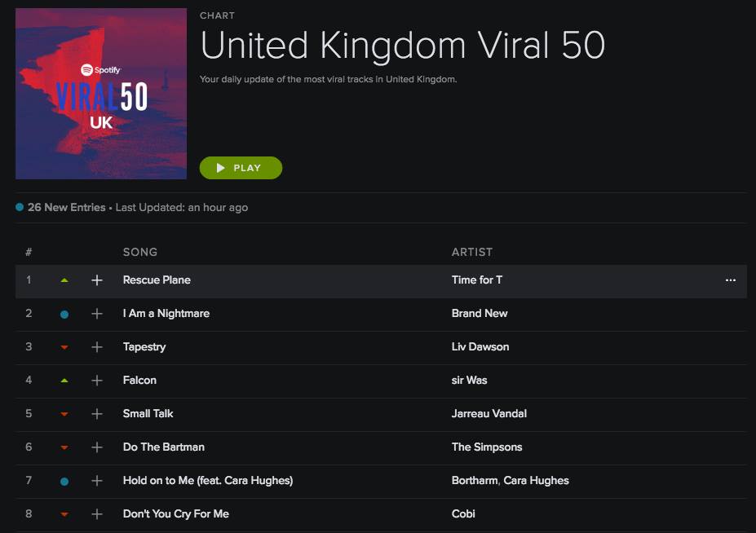Open more options for Rescue Plane
756x533 pixels.
[x=731, y=280]
